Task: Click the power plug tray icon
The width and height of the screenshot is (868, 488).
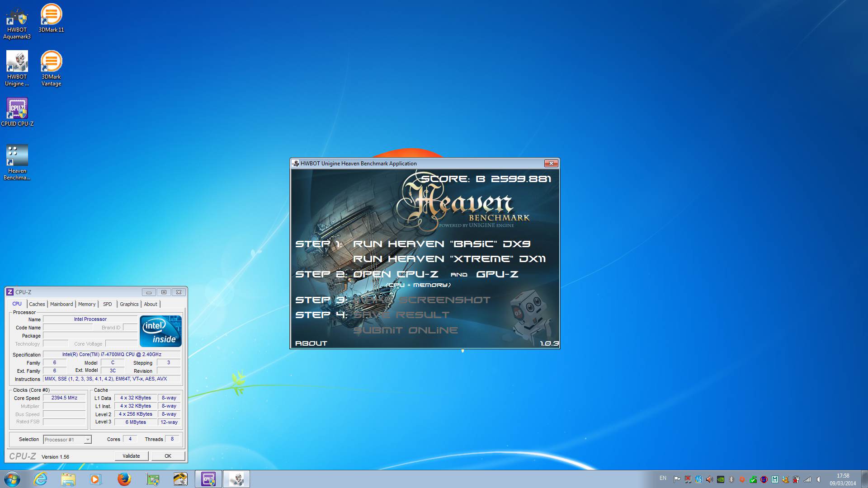Action: coord(796,479)
